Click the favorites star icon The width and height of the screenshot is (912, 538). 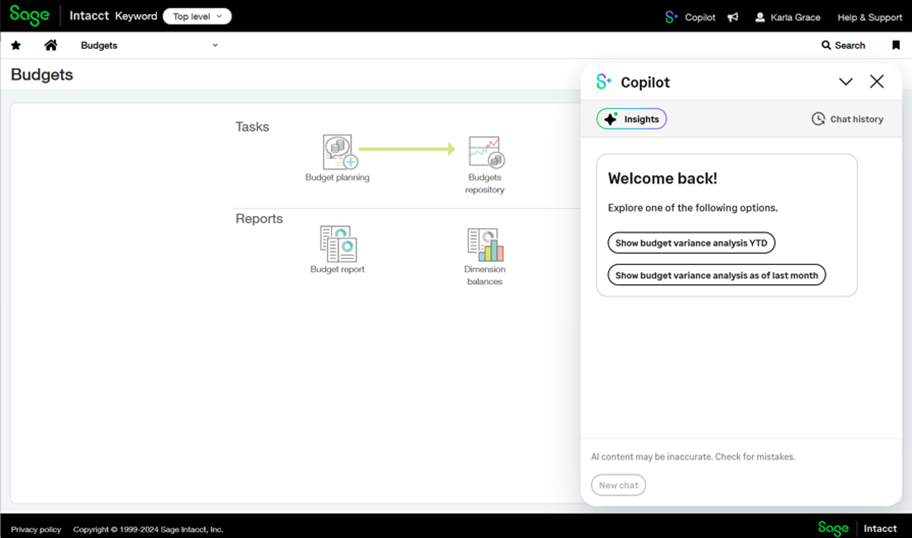pyautogui.click(x=16, y=45)
